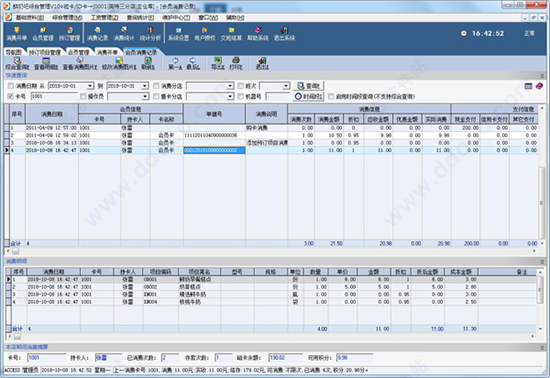Click the 卡号 input field containing 1001
This screenshot has width=550, height=378.
(x=54, y=96)
